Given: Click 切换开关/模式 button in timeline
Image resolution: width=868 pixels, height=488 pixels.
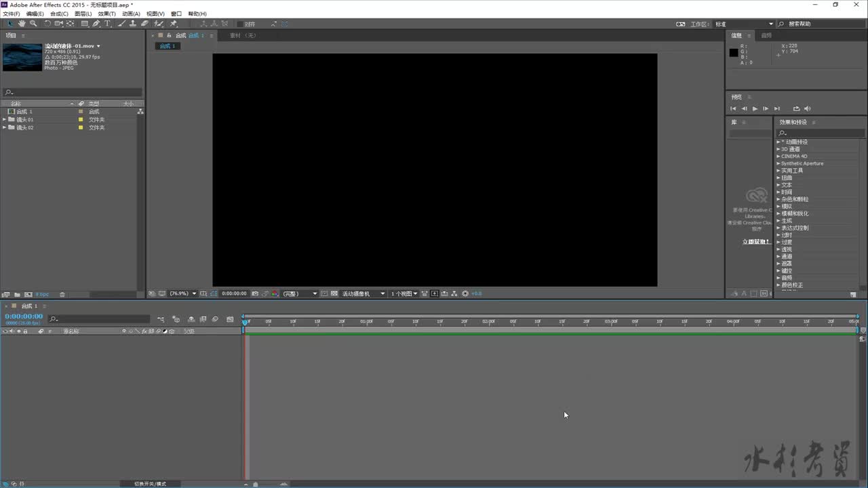Looking at the screenshot, I should point(150,484).
